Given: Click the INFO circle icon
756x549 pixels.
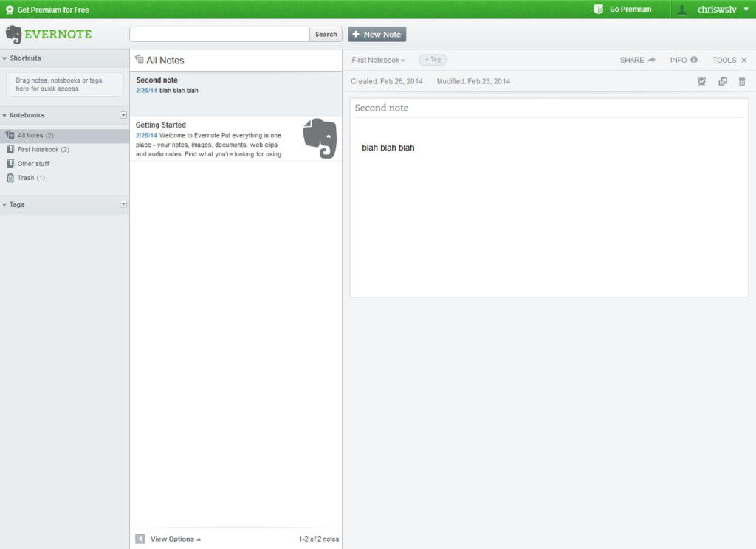Looking at the screenshot, I should 694,60.
